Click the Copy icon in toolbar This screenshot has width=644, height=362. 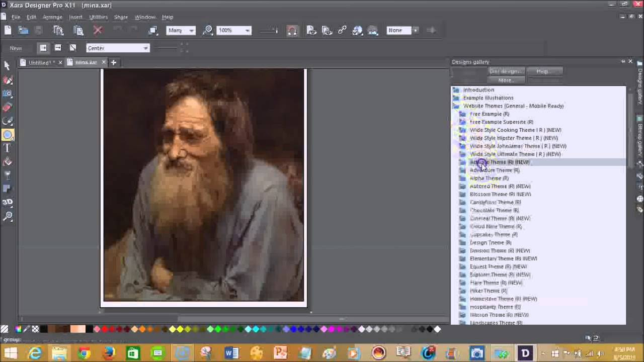click(58, 31)
